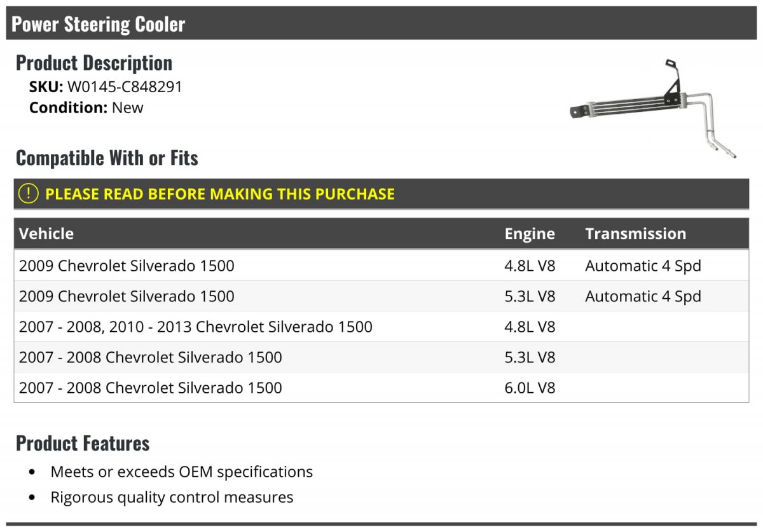Click the Product Features heading
Screen dimensions: 763x532
point(83,443)
